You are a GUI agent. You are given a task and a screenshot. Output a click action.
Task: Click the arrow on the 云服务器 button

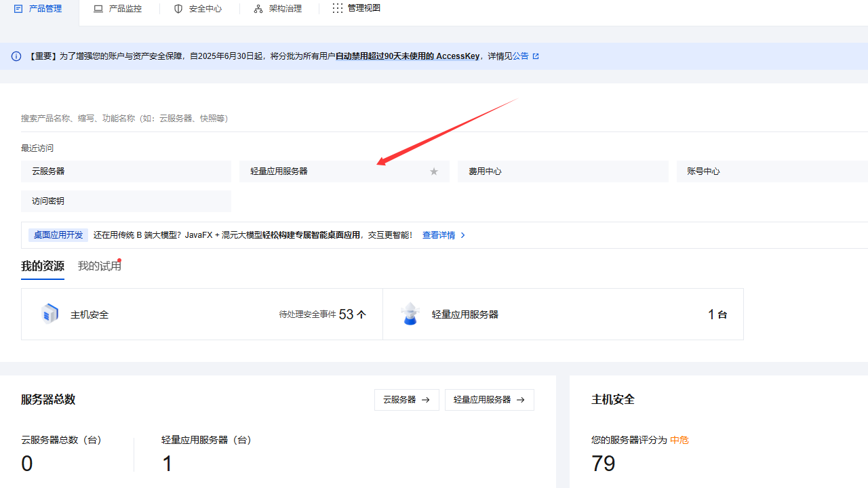[425, 400]
